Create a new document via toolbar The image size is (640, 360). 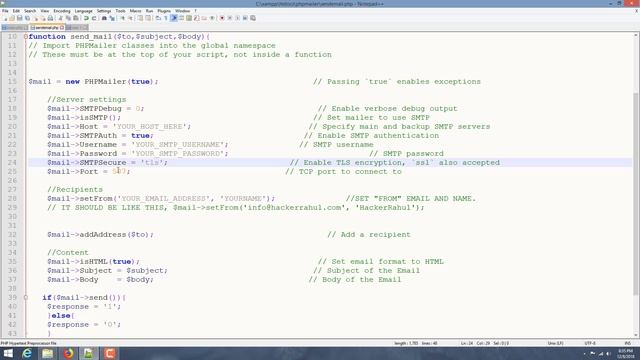coord(5,18)
